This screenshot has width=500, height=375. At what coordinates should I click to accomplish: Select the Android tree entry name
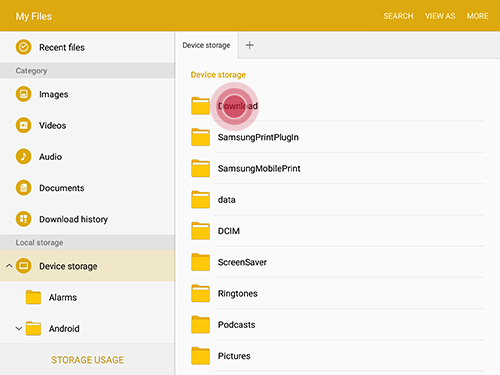click(64, 329)
